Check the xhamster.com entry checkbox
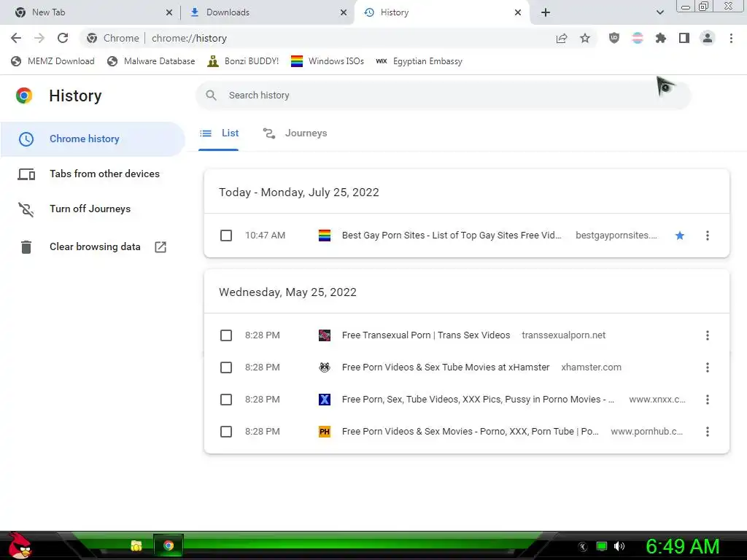The image size is (747, 560). 226,367
